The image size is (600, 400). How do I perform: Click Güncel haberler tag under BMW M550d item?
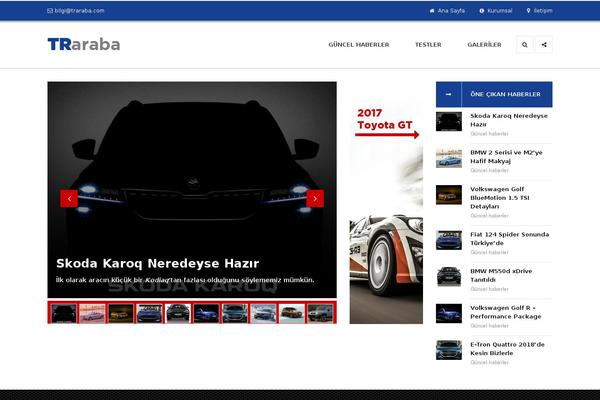pyautogui.click(x=489, y=289)
